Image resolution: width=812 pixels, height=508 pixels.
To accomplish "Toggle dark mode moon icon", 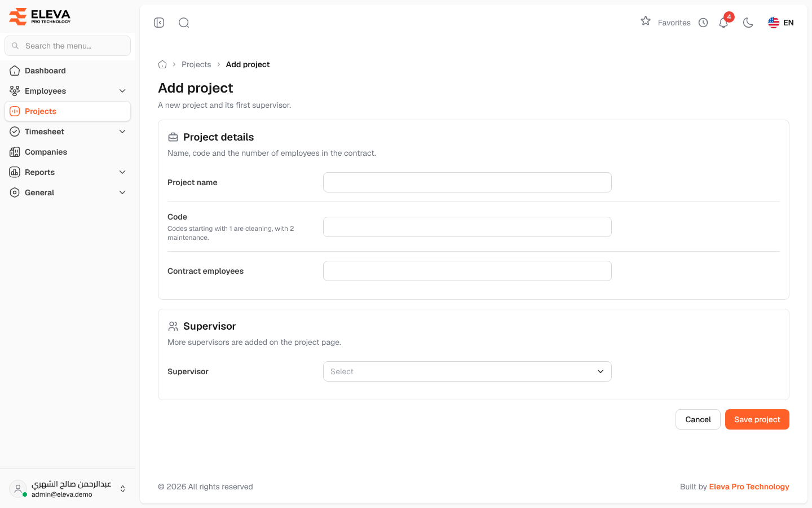I will (748, 23).
